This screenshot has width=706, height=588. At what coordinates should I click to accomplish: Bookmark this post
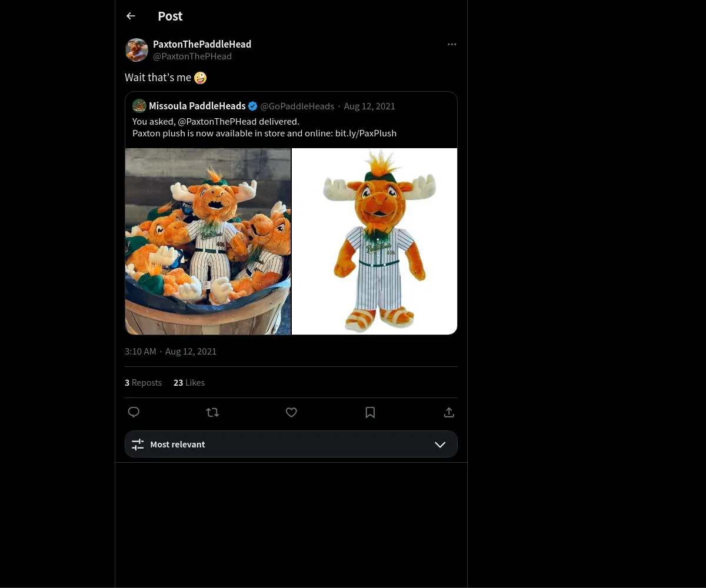pyautogui.click(x=370, y=412)
